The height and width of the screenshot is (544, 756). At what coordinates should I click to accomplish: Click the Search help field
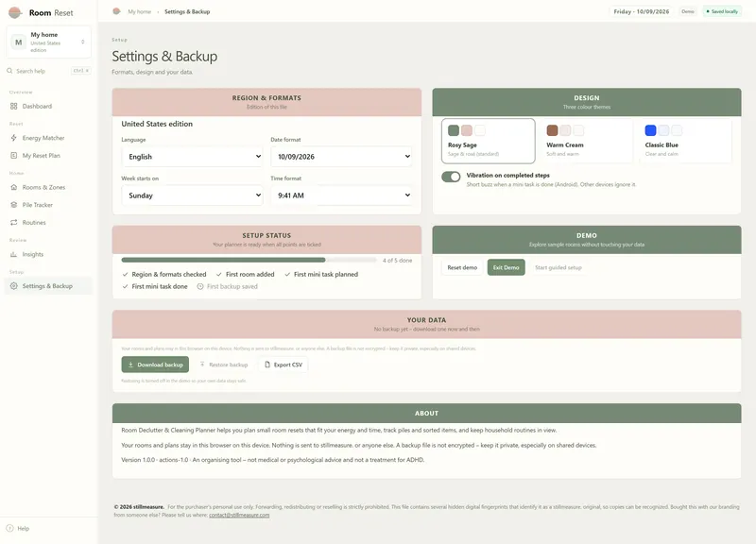pyautogui.click(x=48, y=71)
